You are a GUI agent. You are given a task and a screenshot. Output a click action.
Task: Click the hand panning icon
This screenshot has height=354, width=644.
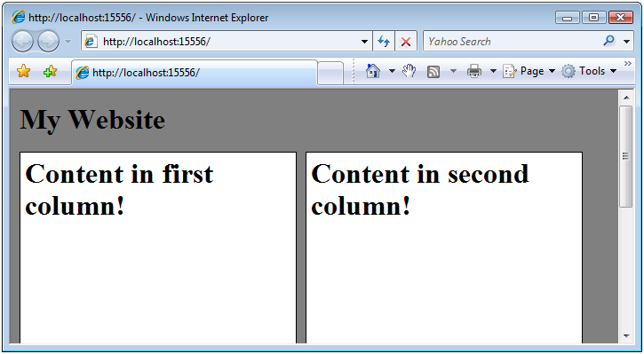pos(409,71)
